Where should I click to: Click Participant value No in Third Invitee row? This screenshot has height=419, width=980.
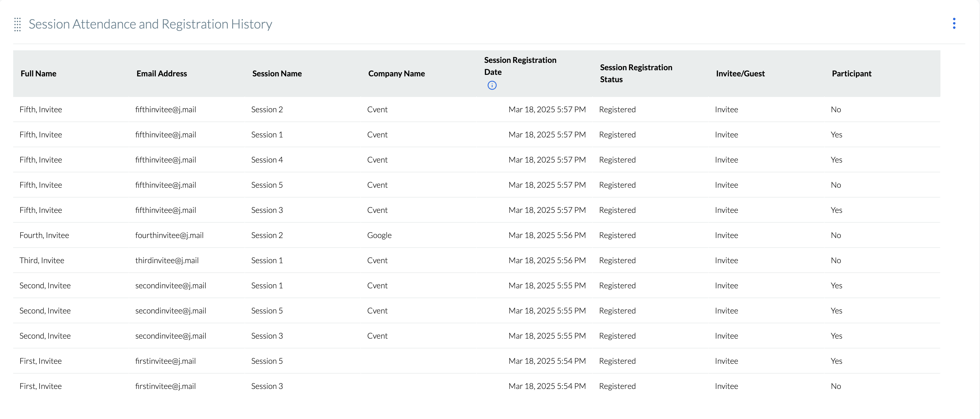[x=836, y=260]
